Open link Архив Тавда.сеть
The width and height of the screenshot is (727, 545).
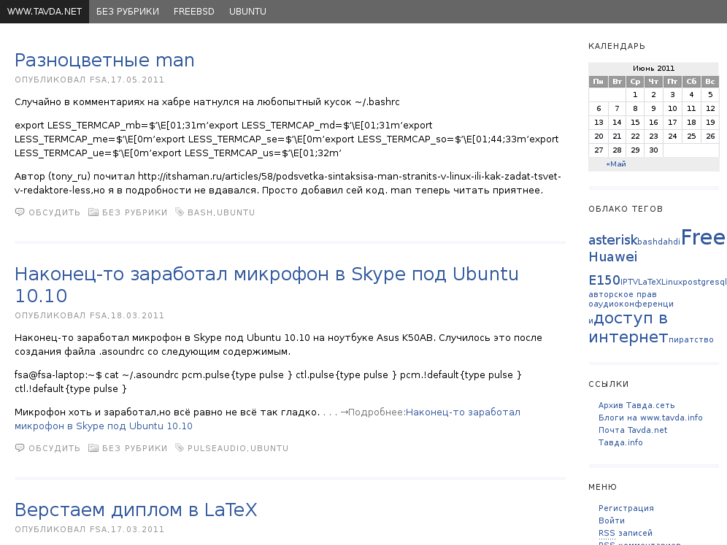pos(637,405)
